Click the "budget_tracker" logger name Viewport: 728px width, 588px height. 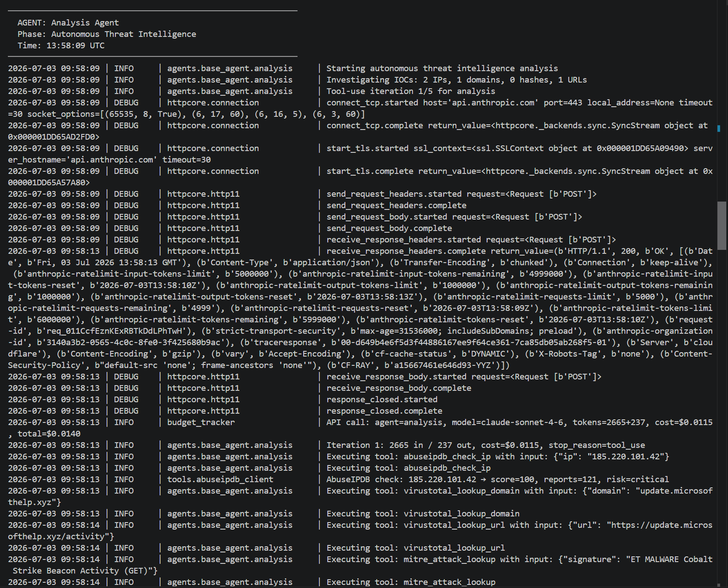[x=201, y=422]
